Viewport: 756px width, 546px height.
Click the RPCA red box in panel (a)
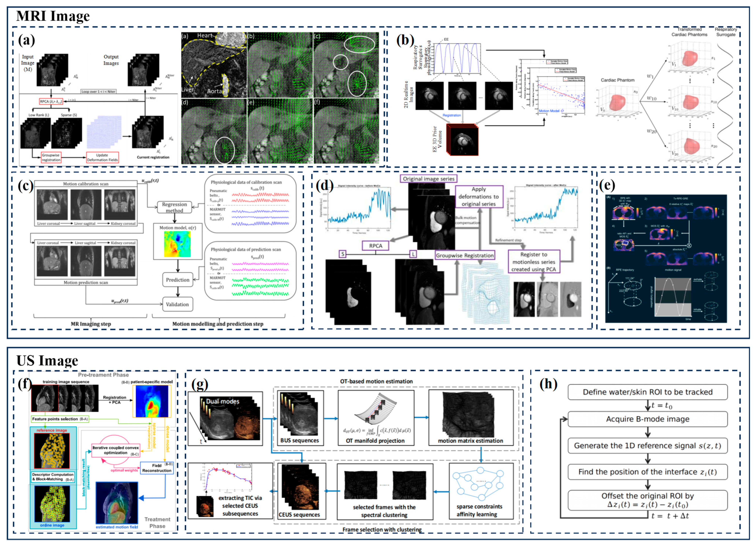tap(51, 102)
